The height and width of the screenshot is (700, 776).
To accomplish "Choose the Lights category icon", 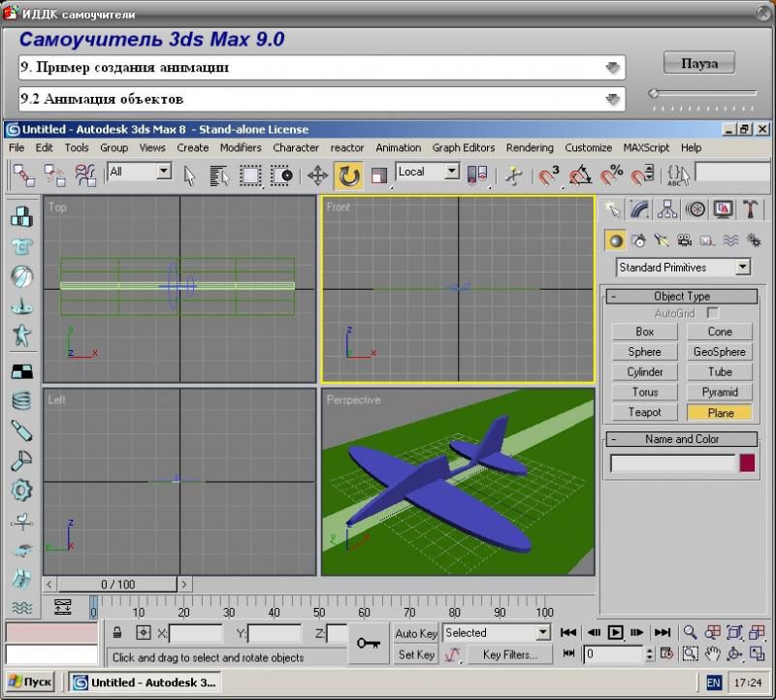I will pyautogui.click(x=662, y=240).
